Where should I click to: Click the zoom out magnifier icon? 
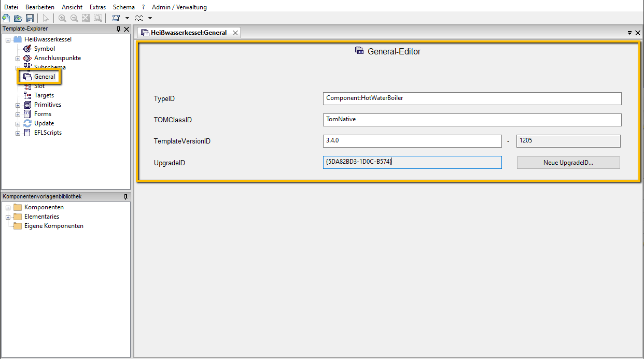[x=74, y=18]
